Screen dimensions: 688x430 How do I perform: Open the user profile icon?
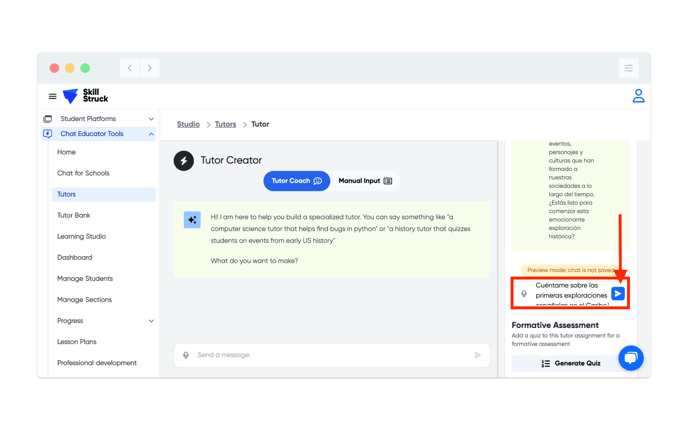click(638, 96)
